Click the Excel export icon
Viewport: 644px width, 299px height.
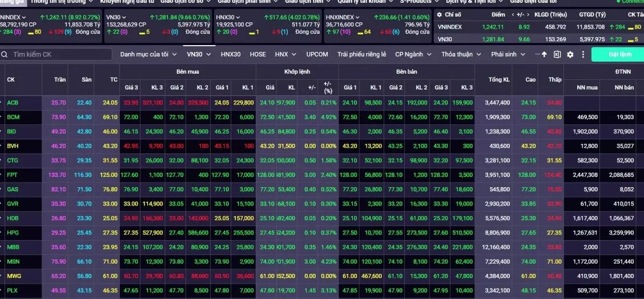point(557,54)
